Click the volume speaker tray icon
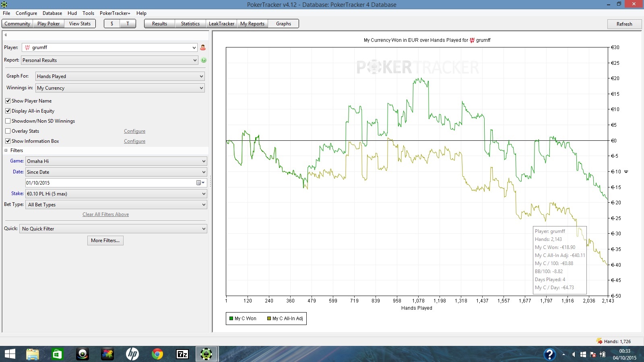Screen dimensions: 644x362 click(573, 354)
